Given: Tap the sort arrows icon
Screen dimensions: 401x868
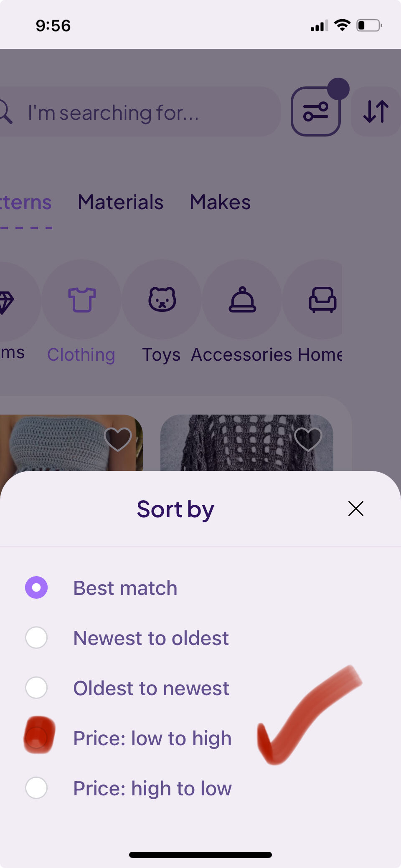Looking at the screenshot, I should 376,111.
